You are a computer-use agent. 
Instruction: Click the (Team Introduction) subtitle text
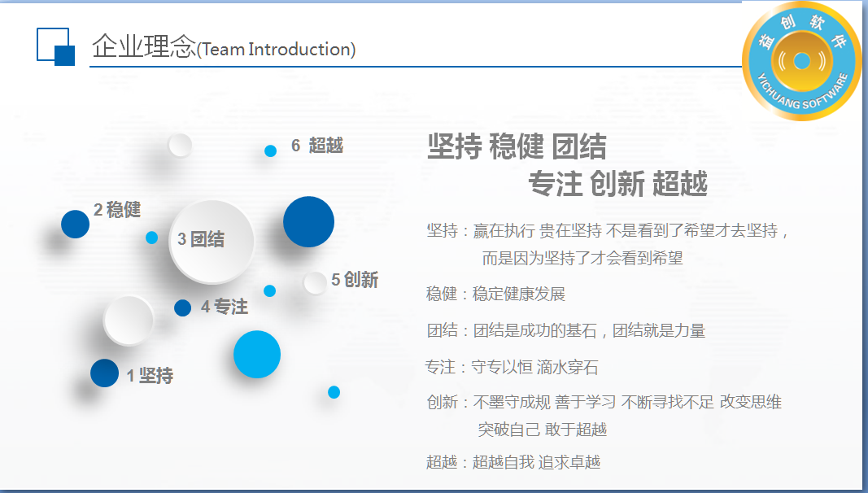[x=277, y=50]
